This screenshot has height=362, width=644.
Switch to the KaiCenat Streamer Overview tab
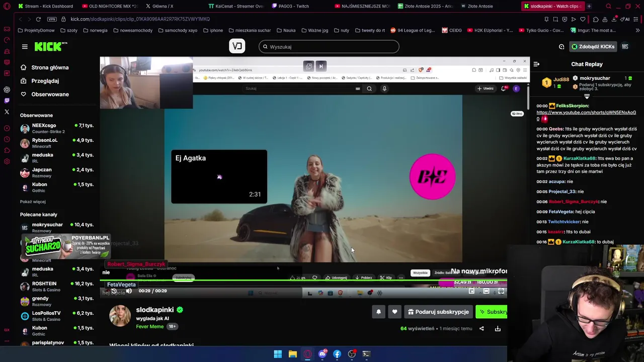[236, 6]
